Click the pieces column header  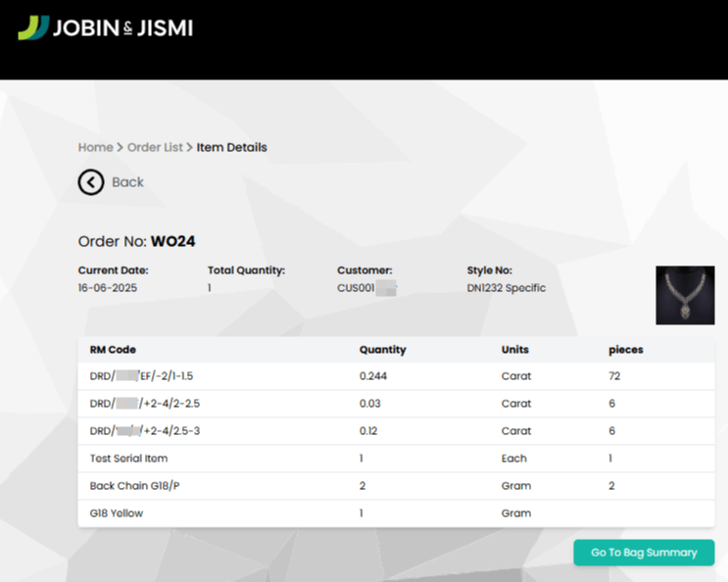625,350
